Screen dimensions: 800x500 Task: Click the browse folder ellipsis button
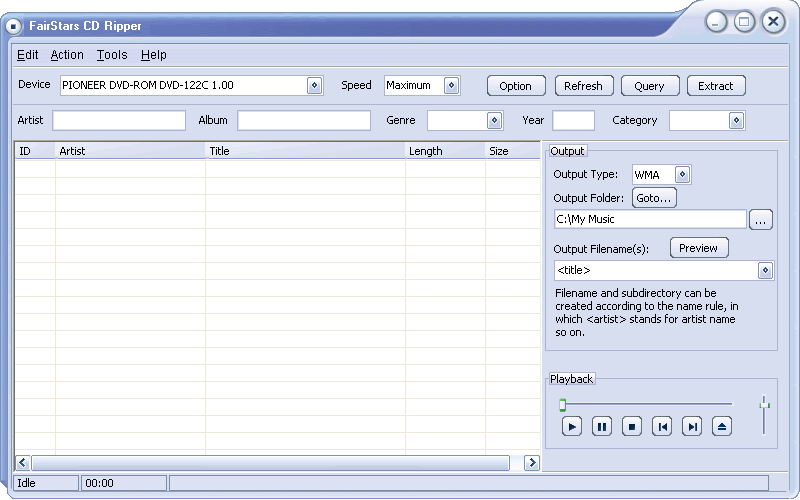pyautogui.click(x=761, y=220)
